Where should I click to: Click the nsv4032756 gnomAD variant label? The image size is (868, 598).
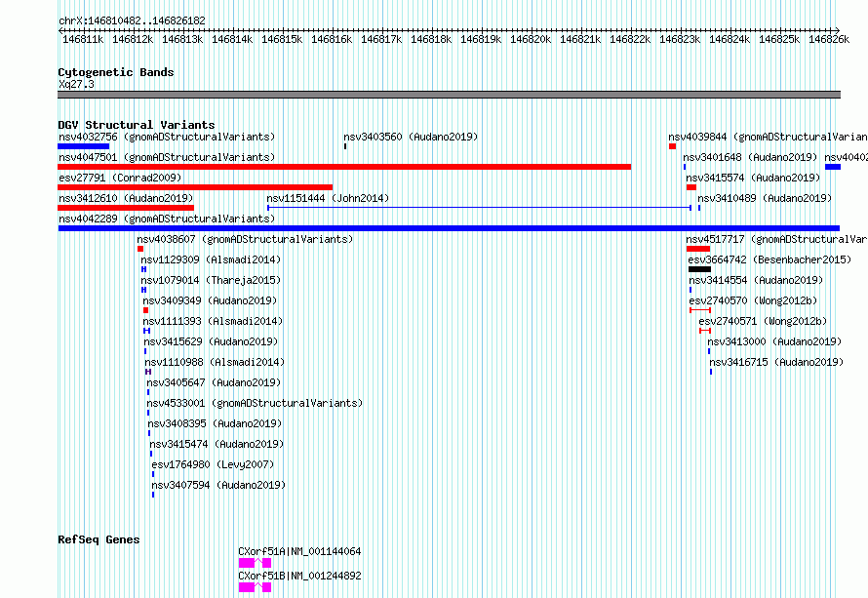[x=167, y=137]
